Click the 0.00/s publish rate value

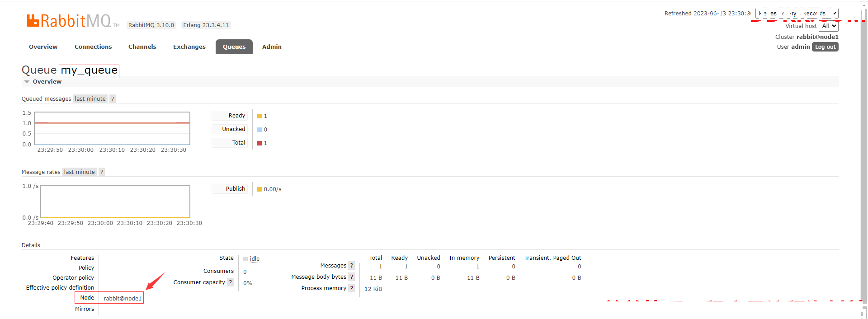tap(273, 189)
